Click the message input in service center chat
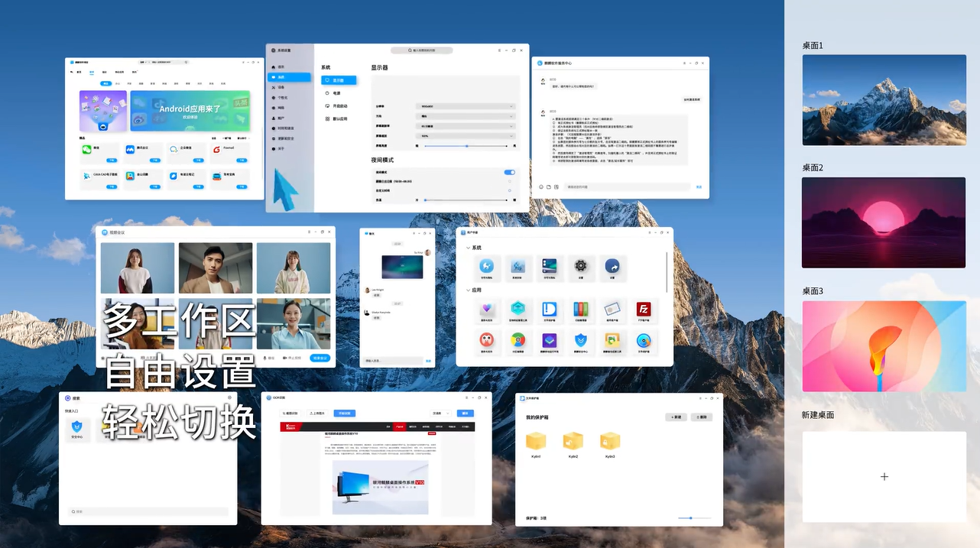Screen dimensions: 980x548 (628, 186)
